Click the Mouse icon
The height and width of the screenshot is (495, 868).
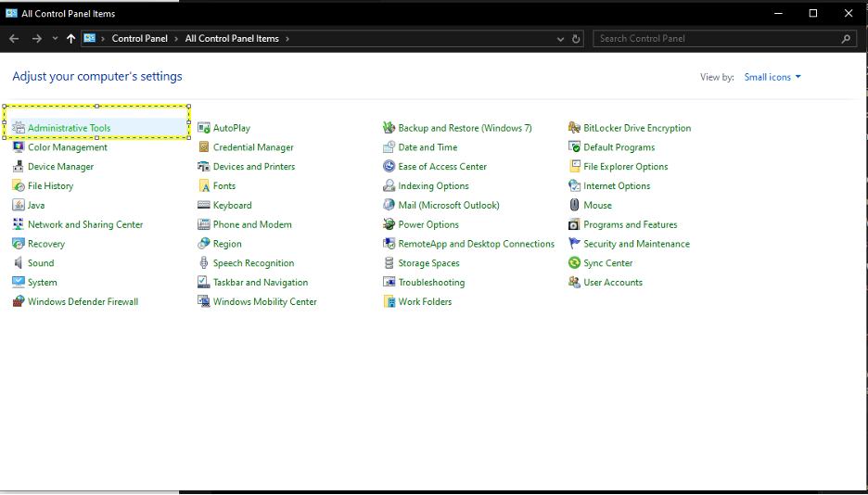point(574,205)
